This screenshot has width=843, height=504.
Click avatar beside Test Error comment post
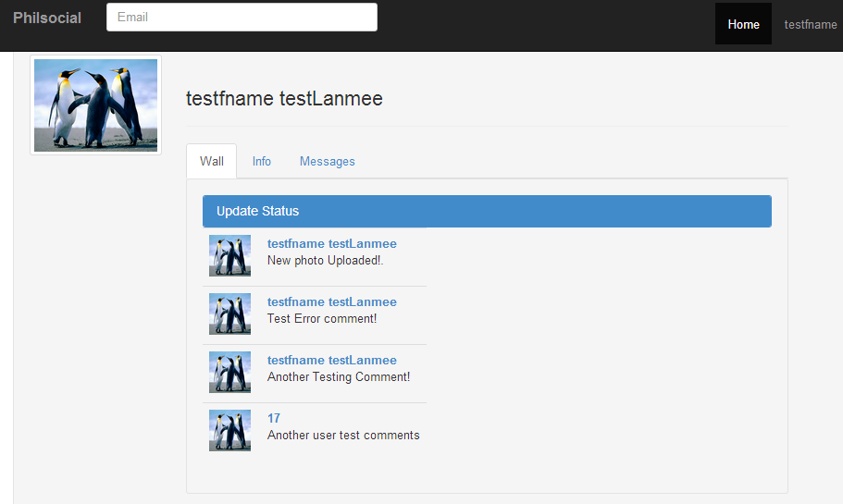coord(229,313)
